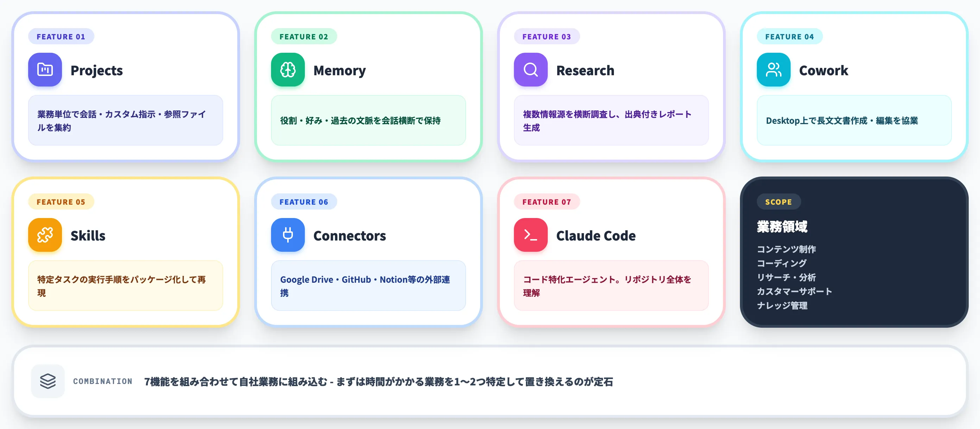The height and width of the screenshot is (429, 980).
Task: Click the Combination layers icon
Action: click(48, 381)
